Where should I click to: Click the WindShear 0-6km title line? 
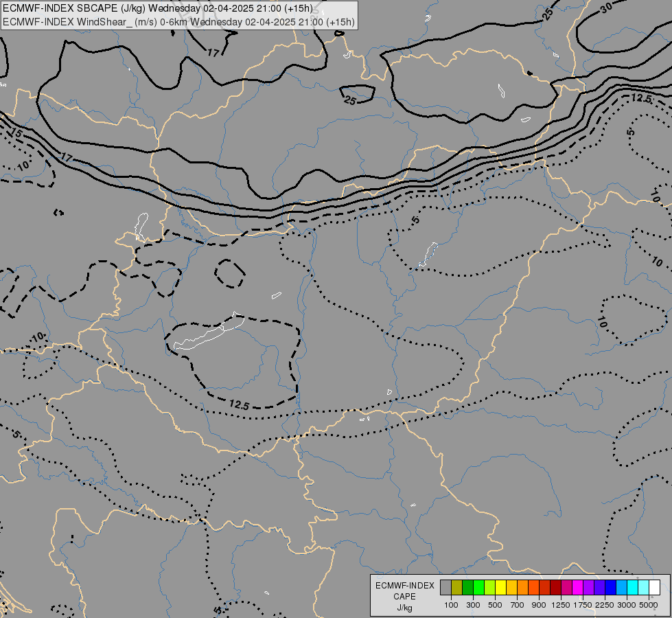(x=178, y=22)
